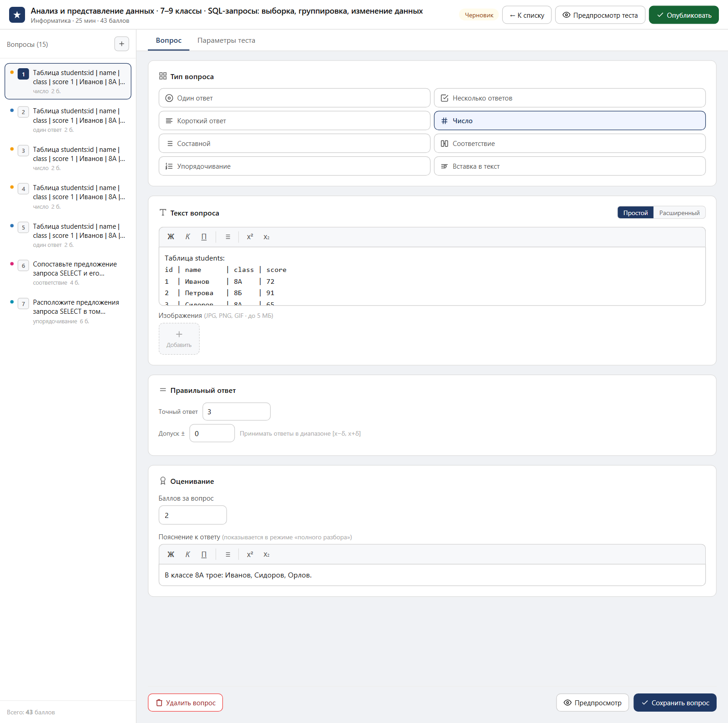Apply underline in explanation editor toolbar
This screenshot has height=723, width=728.
tap(204, 554)
